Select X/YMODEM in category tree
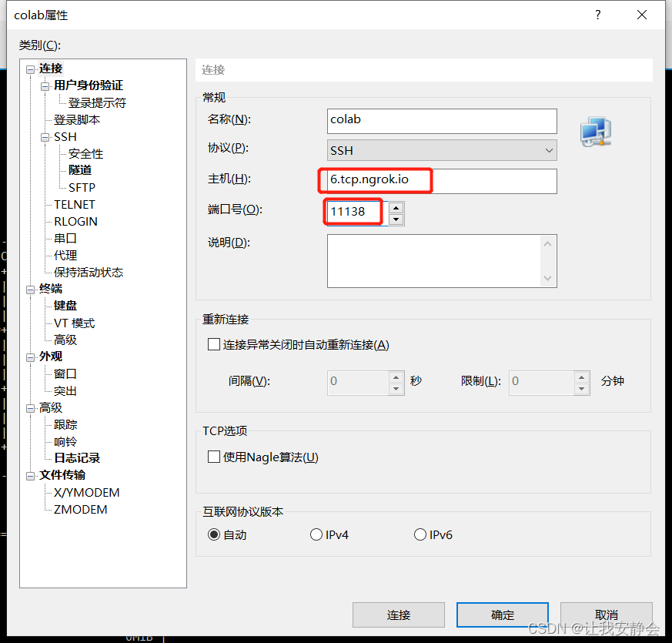Screen dimensions: 672x643 86,493
